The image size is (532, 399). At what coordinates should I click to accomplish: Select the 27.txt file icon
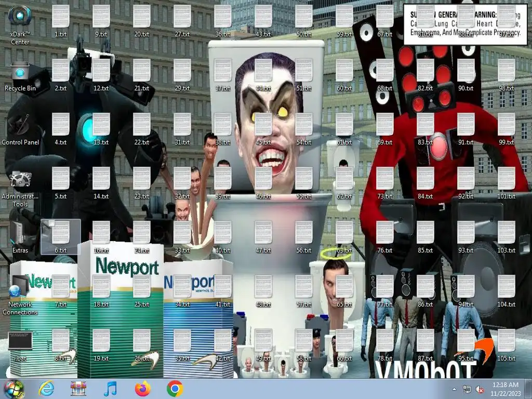(x=182, y=17)
